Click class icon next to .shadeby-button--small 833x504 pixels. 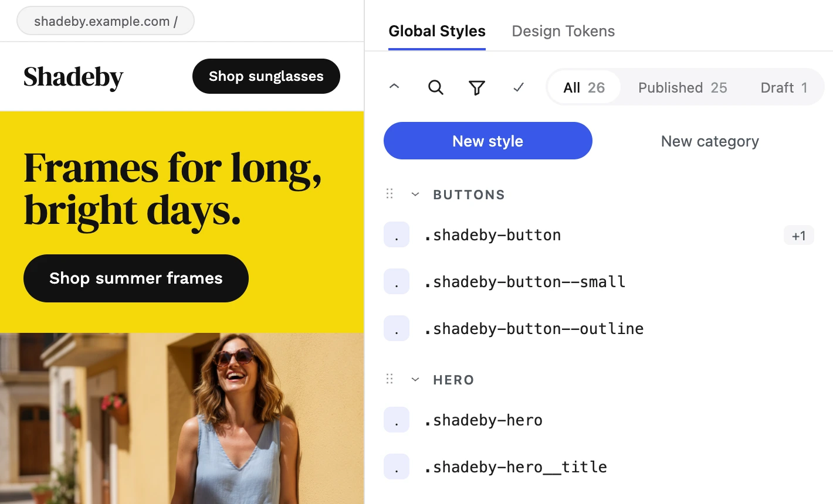coord(397,282)
